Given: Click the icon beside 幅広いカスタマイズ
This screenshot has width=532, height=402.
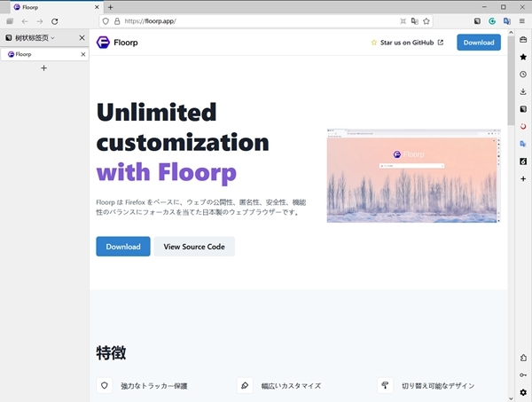Looking at the screenshot, I should point(245,385).
